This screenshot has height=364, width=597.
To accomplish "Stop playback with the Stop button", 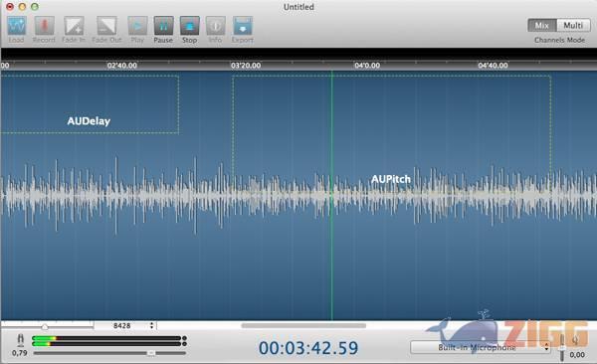I will click(190, 26).
